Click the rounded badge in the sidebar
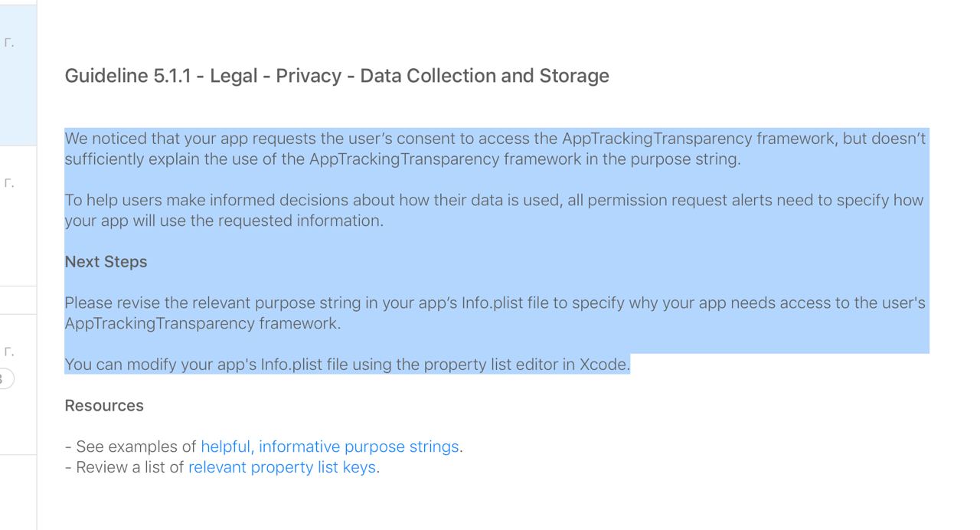980x530 pixels. coord(6,378)
